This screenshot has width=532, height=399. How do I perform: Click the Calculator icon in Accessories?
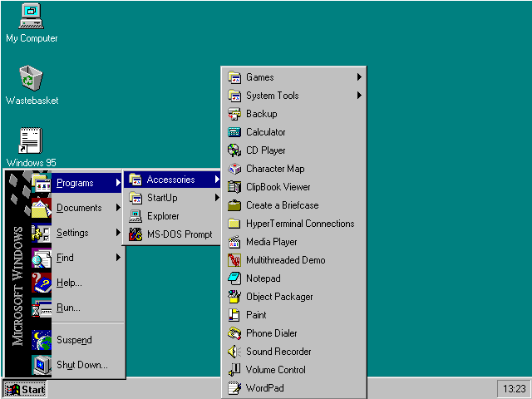[x=234, y=132]
